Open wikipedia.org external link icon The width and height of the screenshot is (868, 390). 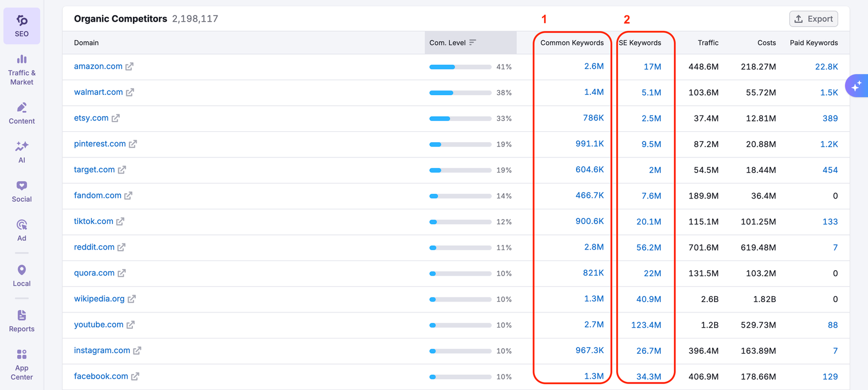click(x=131, y=299)
